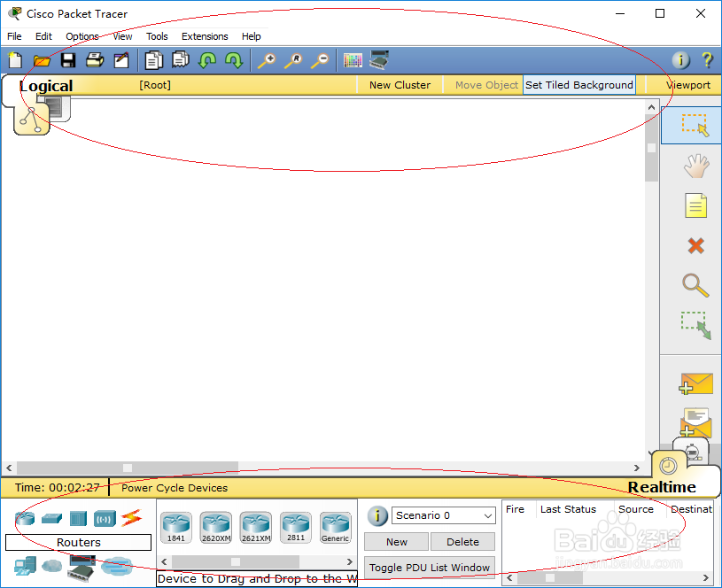Open the scenario description info icon
Screen dimensions: 722x588
tap(377, 516)
